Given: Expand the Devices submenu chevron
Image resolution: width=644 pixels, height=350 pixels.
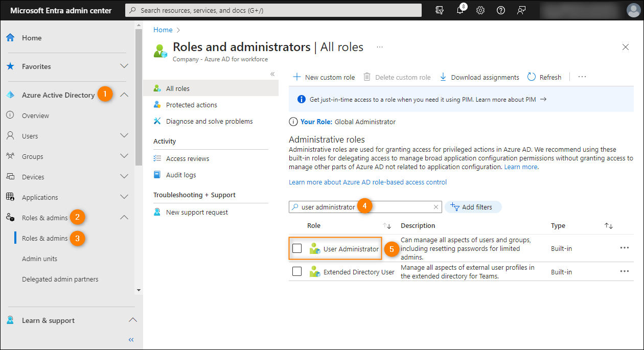Looking at the screenshot, I should tap(124, 176).
